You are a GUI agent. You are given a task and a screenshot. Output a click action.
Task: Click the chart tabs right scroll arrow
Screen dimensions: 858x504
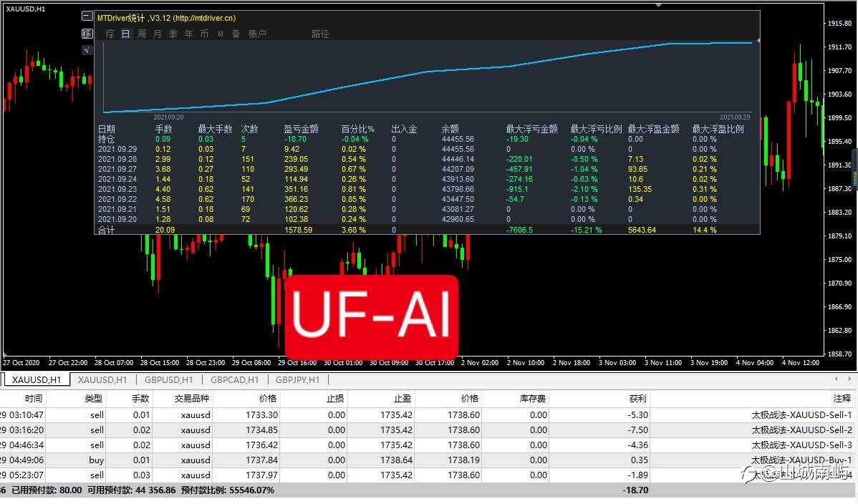(x=849, y=379)
